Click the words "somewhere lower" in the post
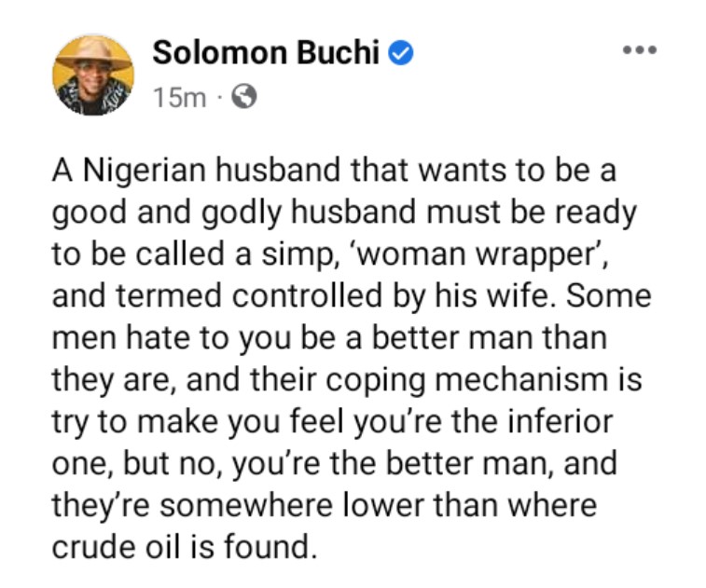 (257, 504)
